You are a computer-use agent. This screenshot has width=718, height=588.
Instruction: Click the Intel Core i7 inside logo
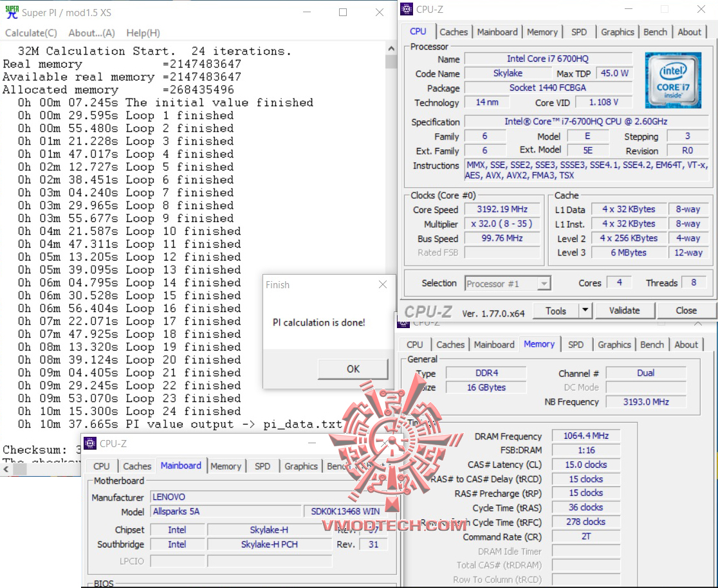pos(673,80)
